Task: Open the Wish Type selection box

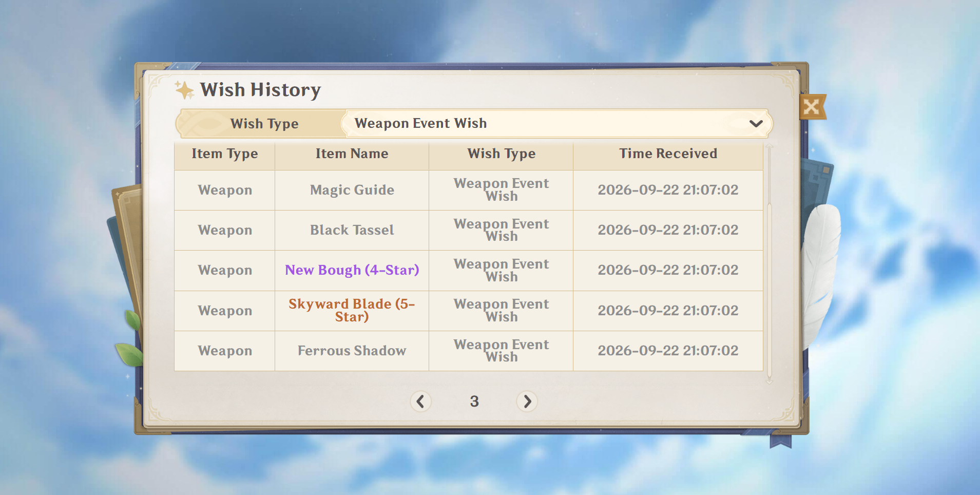Action: 558,123
